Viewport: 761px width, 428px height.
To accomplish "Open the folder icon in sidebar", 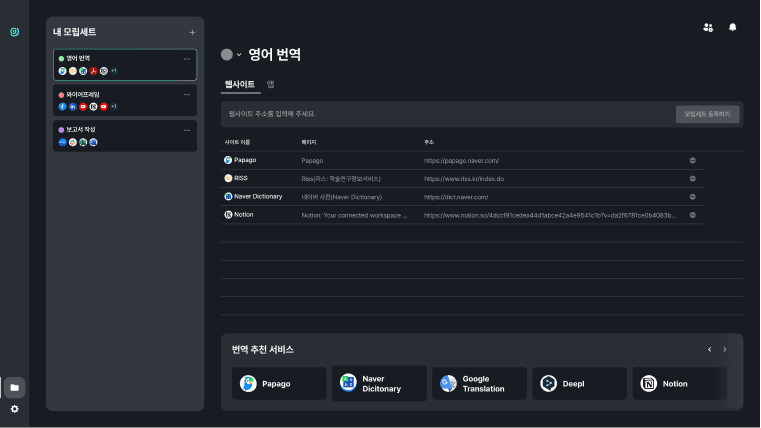I will (x=15, y=387).
